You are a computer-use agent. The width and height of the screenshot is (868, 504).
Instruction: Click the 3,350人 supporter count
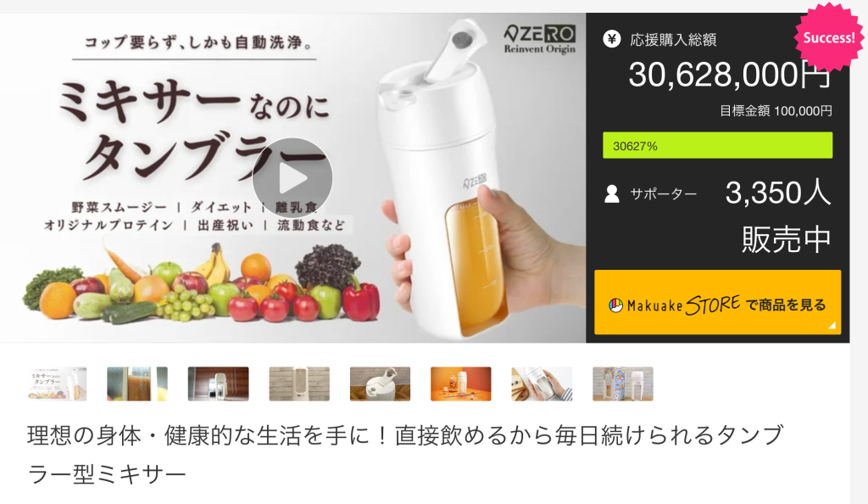coord(778,193)
